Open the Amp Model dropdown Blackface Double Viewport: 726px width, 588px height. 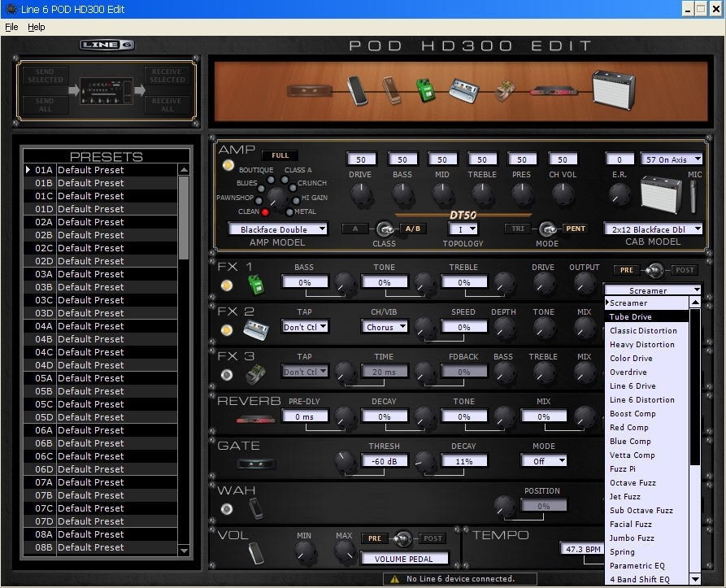(277, 229)
